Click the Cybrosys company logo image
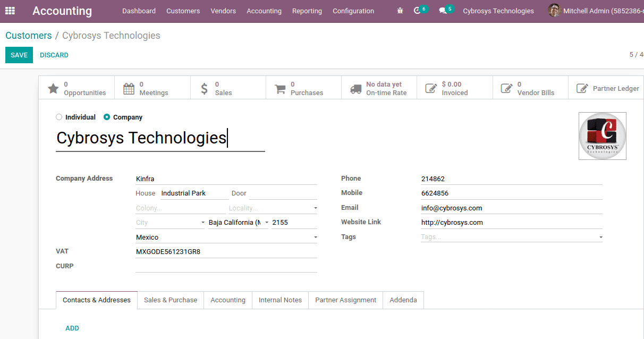The height and width of the screenshot is (339, 644). click(603, 136)
